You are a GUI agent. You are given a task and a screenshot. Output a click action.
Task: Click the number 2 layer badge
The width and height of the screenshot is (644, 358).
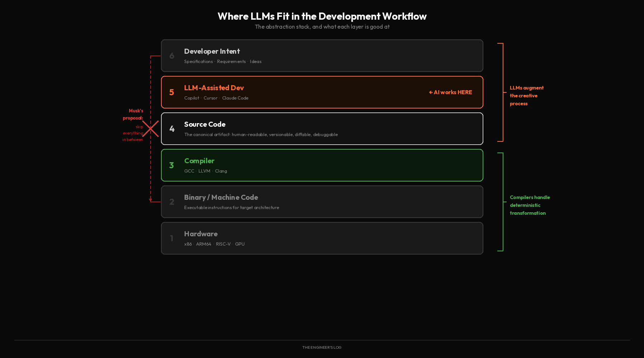pos(172,202)
